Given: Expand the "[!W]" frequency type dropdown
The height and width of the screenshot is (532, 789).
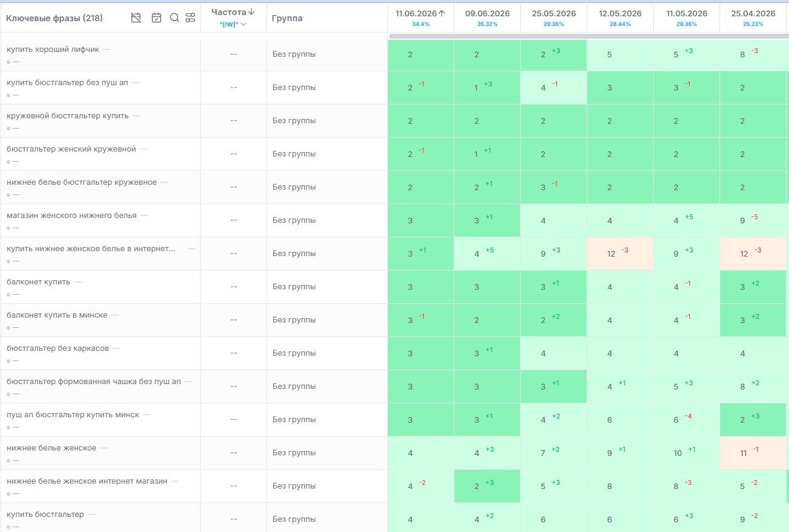Looking at the screenshot, I should click(233, 24).
